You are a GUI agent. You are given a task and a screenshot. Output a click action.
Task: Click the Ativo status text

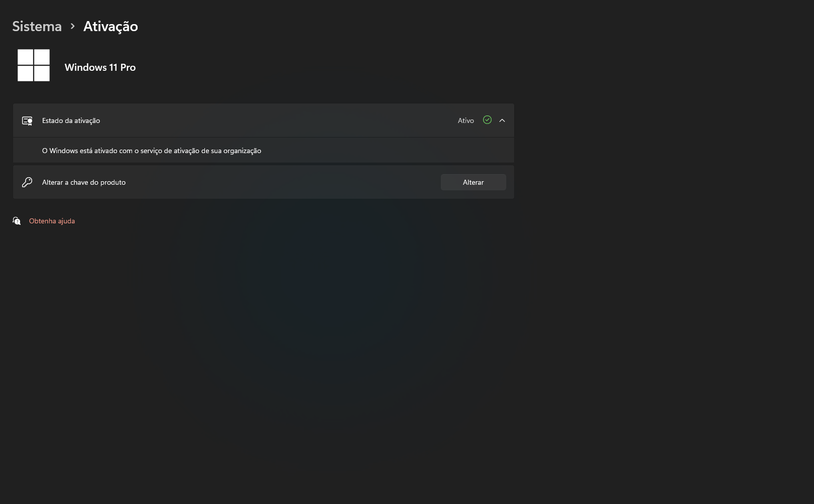click(466, 120)
